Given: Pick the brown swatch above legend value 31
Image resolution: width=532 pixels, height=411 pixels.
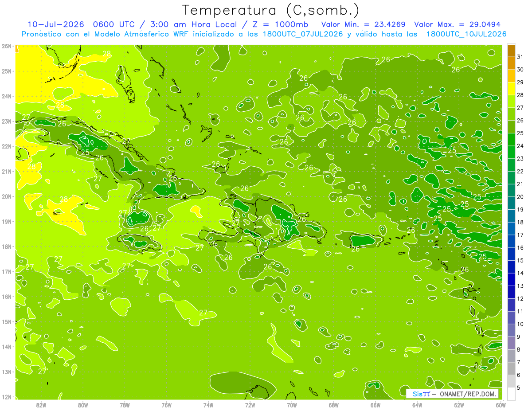Looking at the screenshot, I should (511, 51).
